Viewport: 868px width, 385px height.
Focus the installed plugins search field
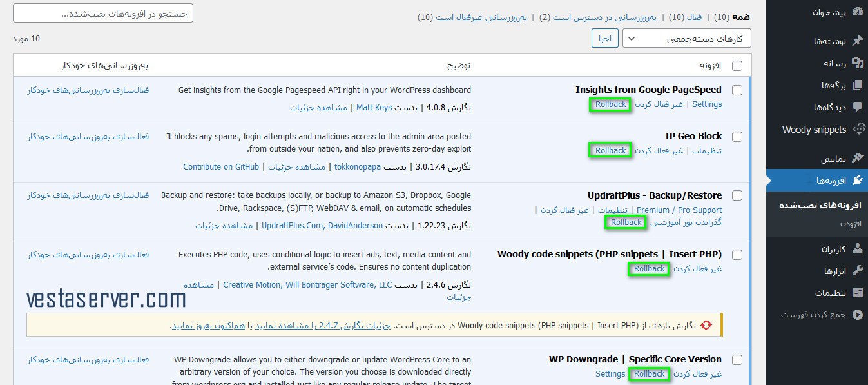point(102,13)
